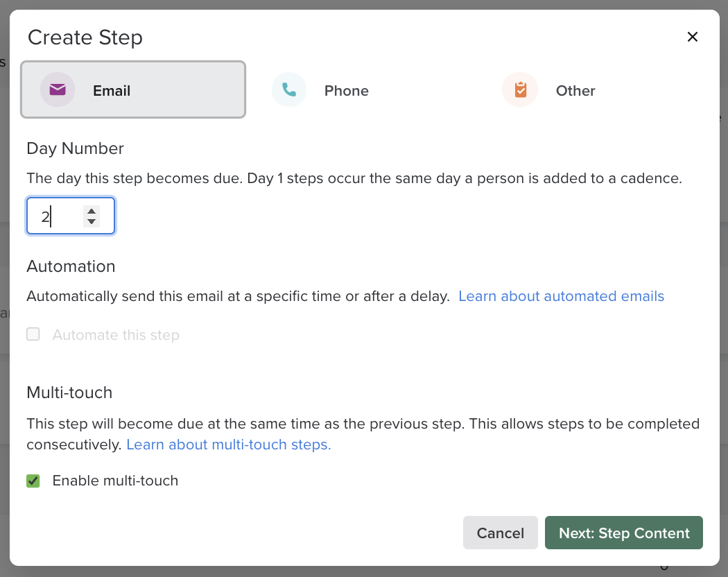Increase the day number with the up arrow
This screenshot has height=577, width=728.
point(92,211)
